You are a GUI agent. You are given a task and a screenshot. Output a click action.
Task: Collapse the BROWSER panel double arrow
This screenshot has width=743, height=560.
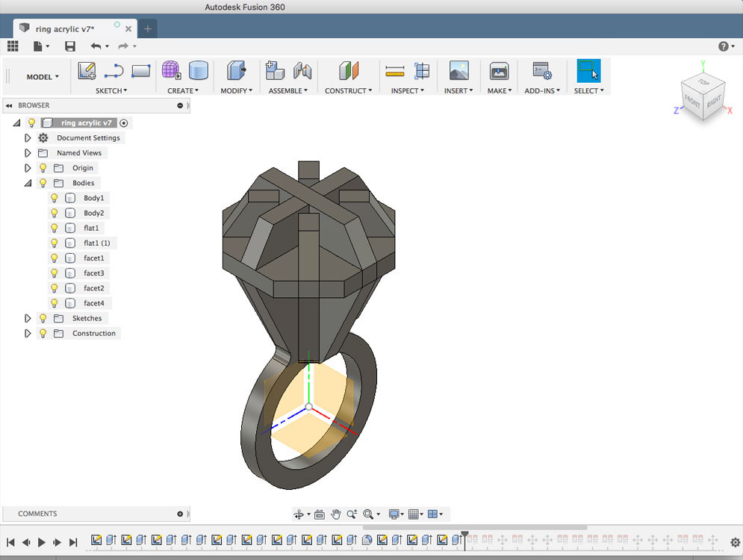coord(9,105)
